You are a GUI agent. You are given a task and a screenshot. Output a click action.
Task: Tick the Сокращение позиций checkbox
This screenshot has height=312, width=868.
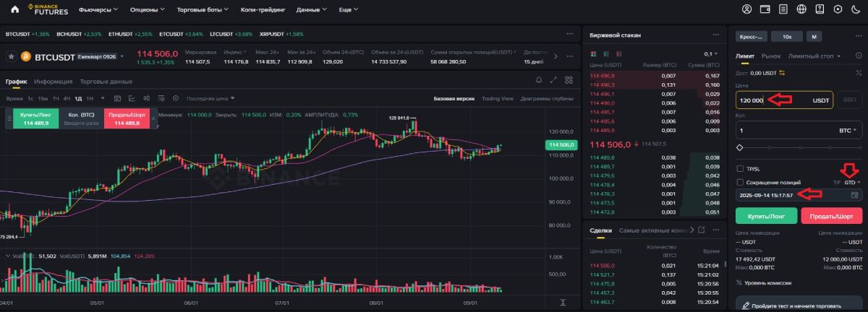click(x=740, y=183)
